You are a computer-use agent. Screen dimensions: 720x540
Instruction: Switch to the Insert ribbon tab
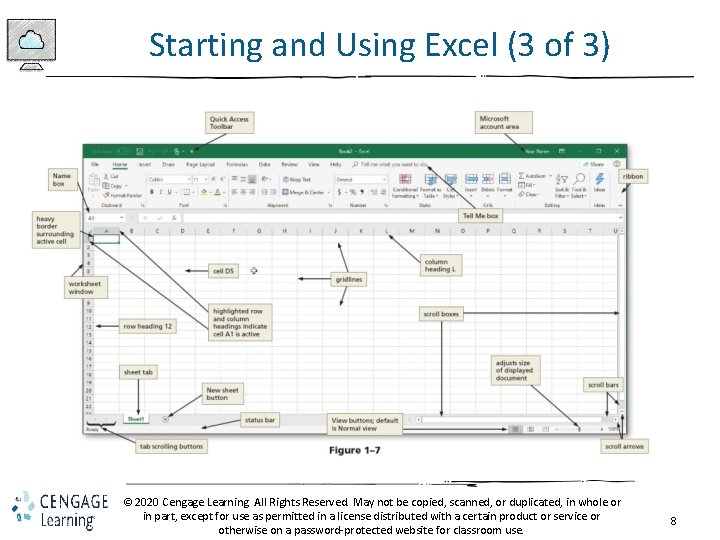[145, 164]
